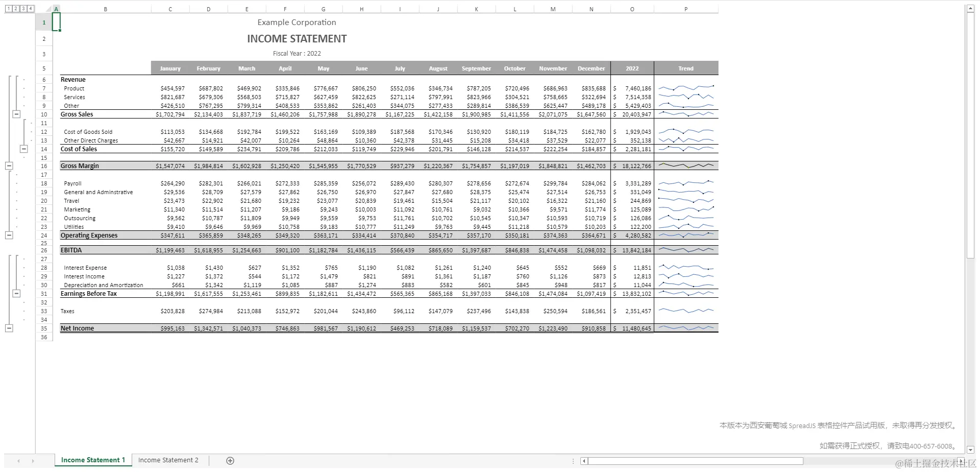Select column P header
The width and height of the screenshot is (980, 472).
(686, 9)
